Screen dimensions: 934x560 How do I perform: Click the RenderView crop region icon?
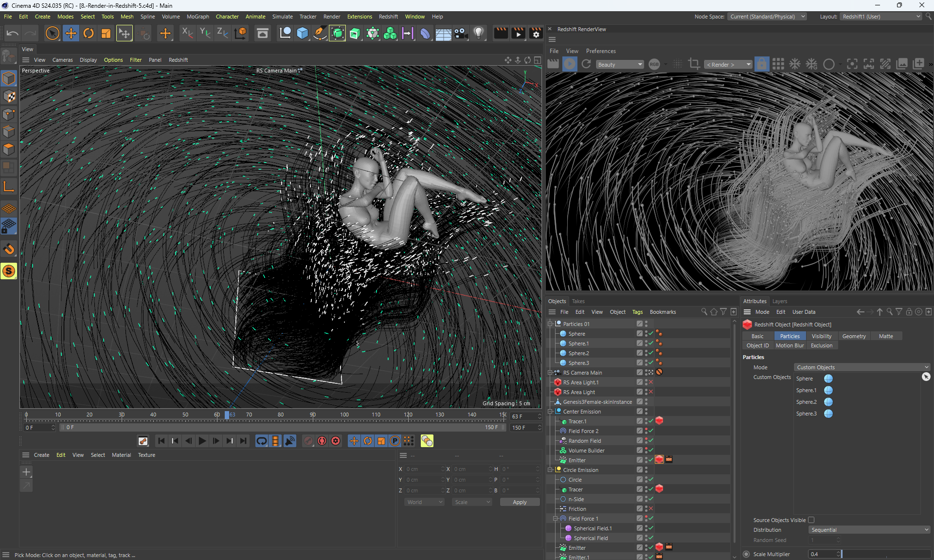694,64
